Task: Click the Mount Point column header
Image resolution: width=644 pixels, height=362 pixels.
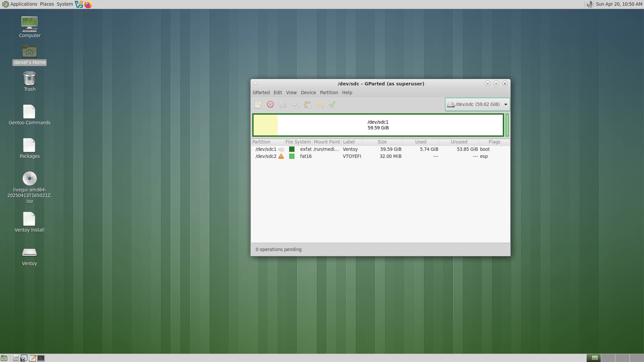Action: 327,142
